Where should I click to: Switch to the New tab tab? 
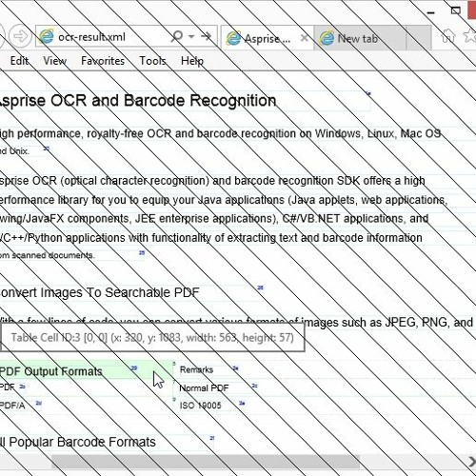(x=360, y=38)
